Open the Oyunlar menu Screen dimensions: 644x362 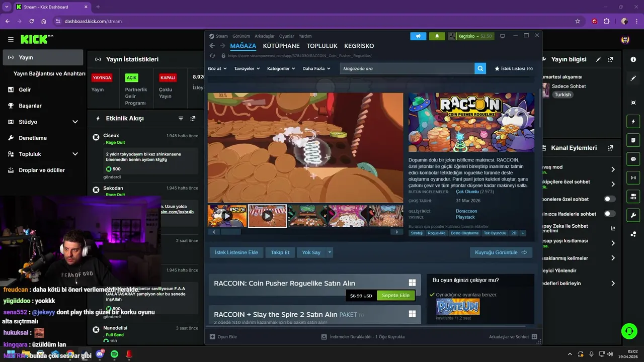[x=287, y=36]
